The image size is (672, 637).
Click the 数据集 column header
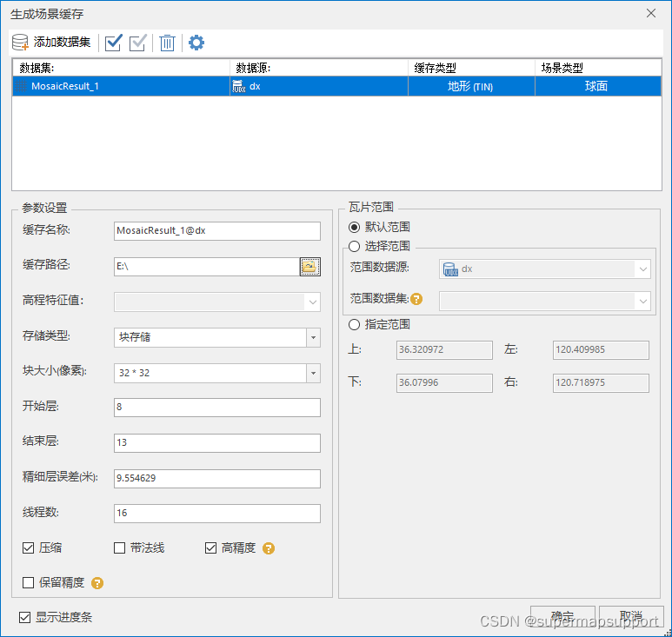pos(122,68)
